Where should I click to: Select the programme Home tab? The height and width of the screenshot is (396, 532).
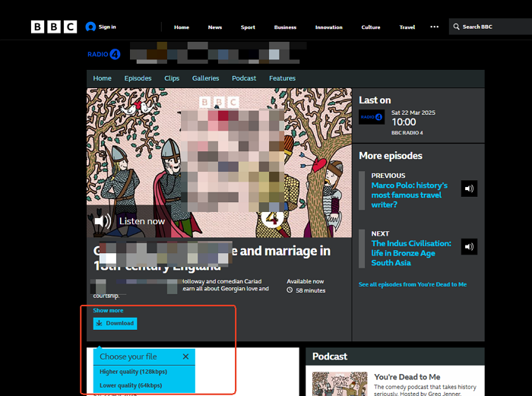pyautogui.click(x=102, y=78)
